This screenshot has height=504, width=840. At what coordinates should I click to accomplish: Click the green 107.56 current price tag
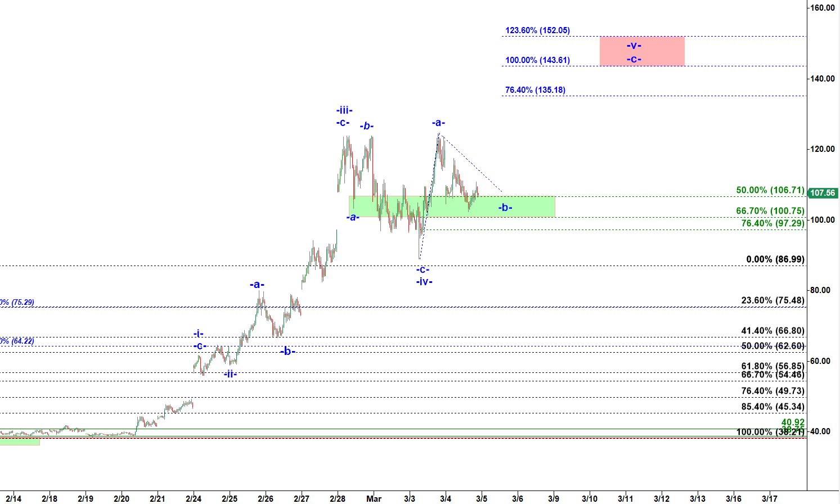(822, 193)
